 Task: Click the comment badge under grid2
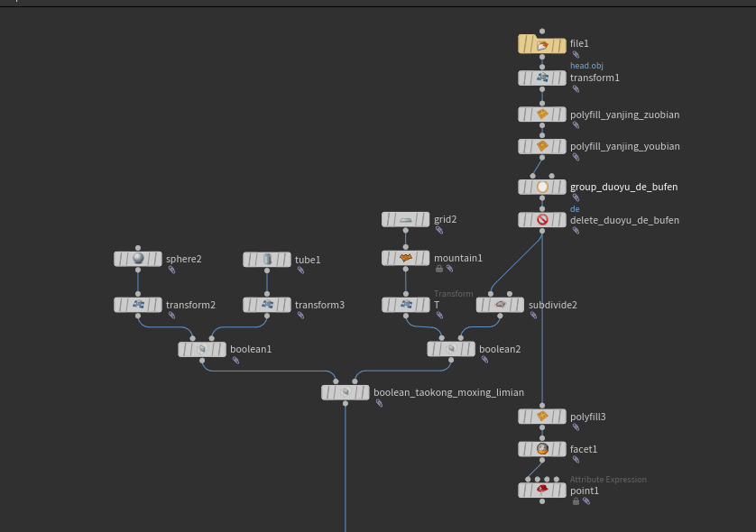point(439,230)
